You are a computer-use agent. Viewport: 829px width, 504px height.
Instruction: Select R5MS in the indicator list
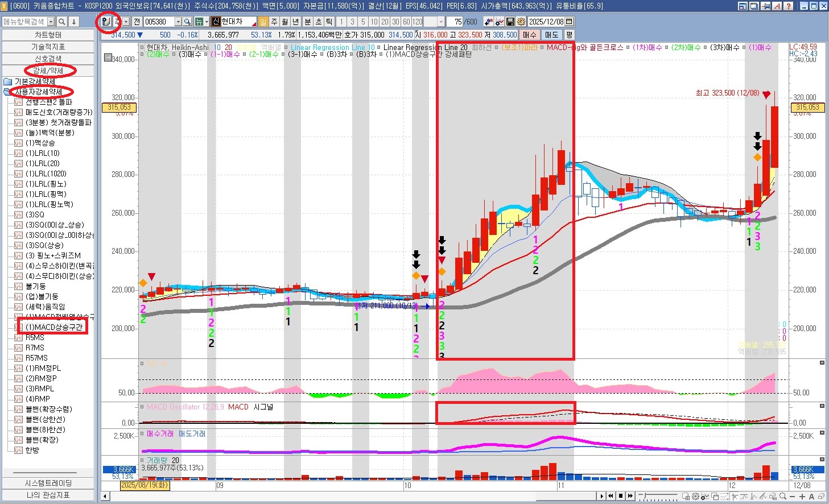[x=35, y=337]
